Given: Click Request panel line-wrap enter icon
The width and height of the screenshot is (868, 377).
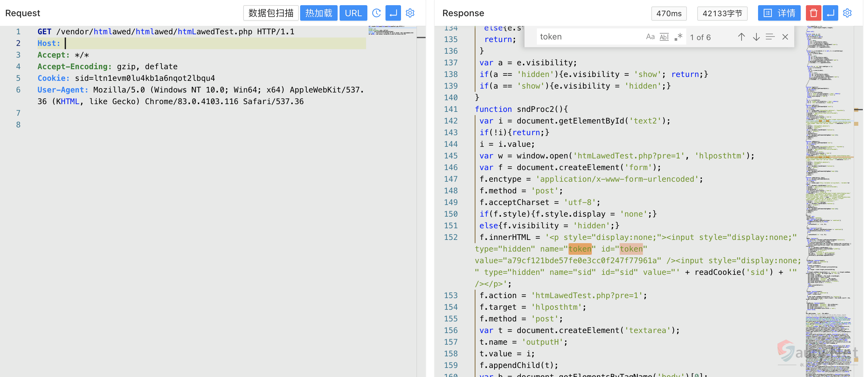Looking at the screenshot, I should pyautogui.click(x=393, y=13).
